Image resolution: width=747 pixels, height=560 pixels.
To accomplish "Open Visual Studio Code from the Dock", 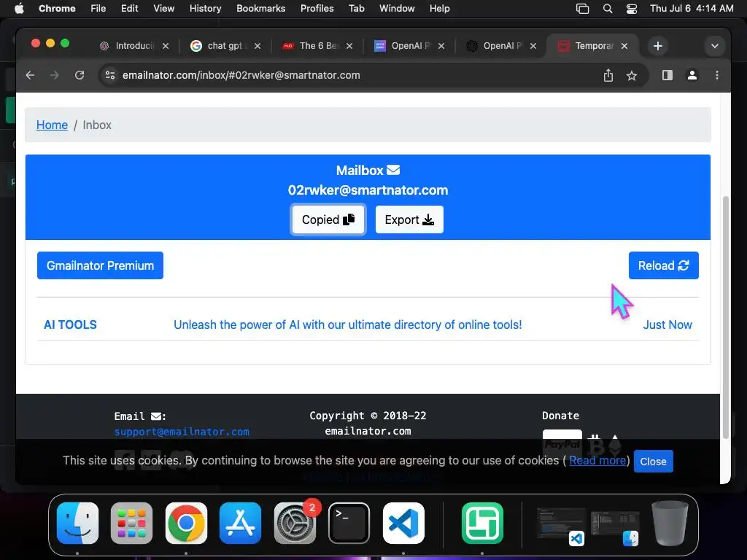I will pos(403,524).
